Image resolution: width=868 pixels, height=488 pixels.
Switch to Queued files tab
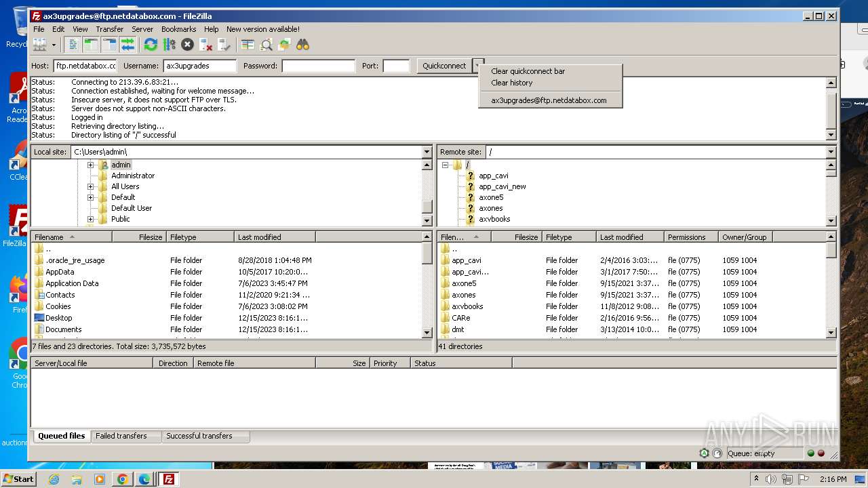[62, 436]
